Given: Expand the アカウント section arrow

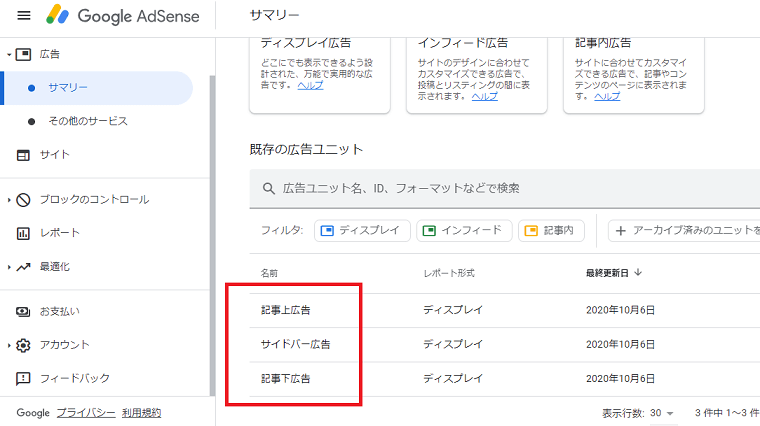Looking at the screenshot, I should tap(9, 345).
